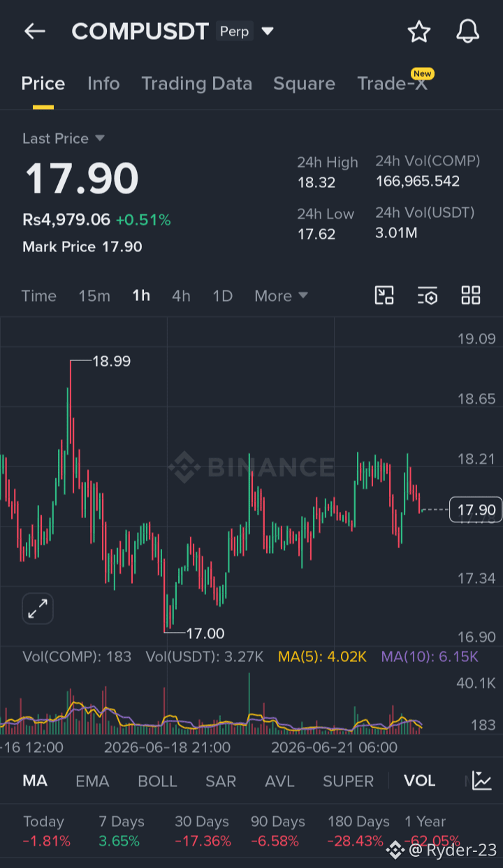Click the MA(10): 6.15K volume label

(430, 656)
